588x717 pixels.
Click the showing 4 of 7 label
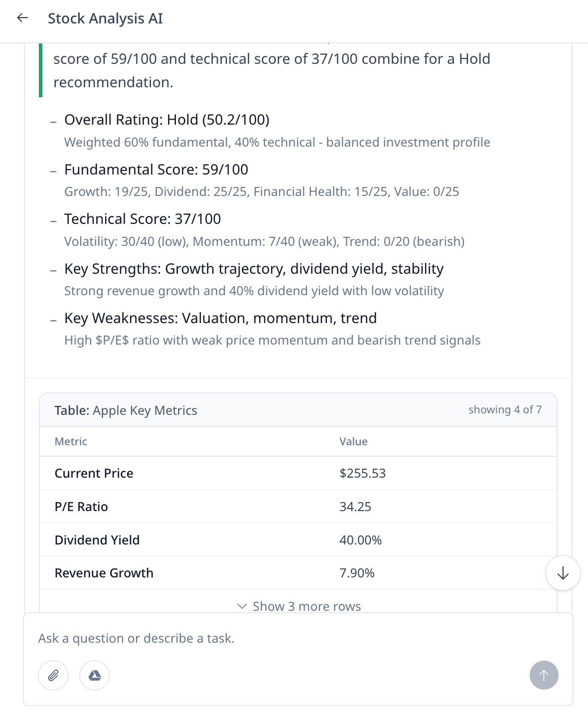pos(504,410)
